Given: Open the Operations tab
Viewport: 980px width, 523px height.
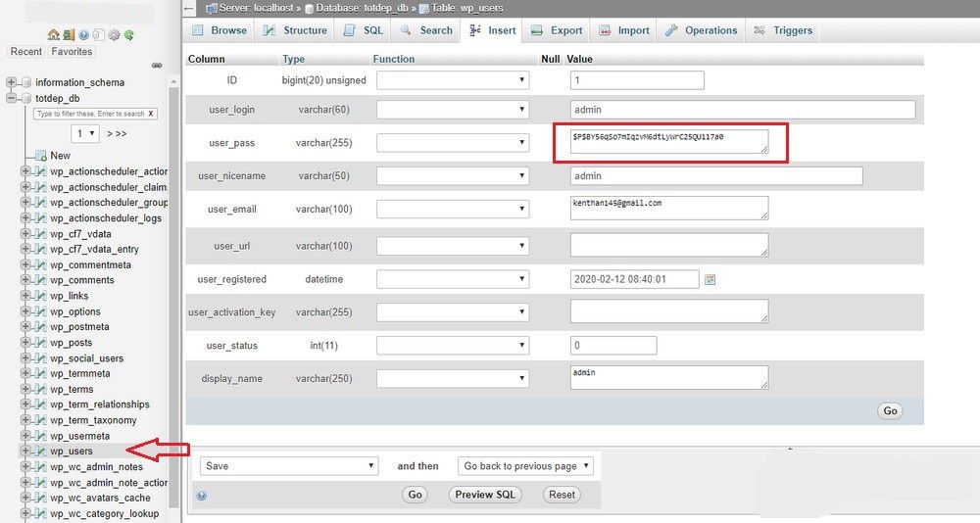Looking at the screenshot, I should (x=702, y=30).
